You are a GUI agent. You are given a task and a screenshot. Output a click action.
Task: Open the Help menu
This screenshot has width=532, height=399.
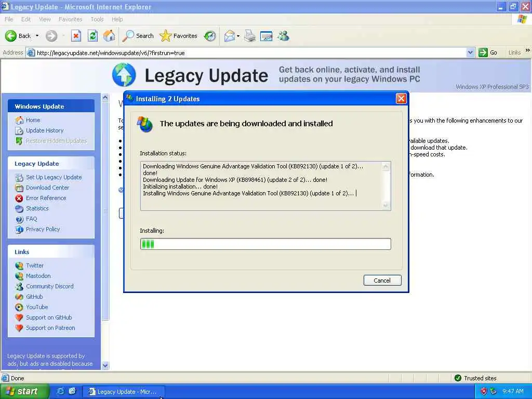[117, 19]
